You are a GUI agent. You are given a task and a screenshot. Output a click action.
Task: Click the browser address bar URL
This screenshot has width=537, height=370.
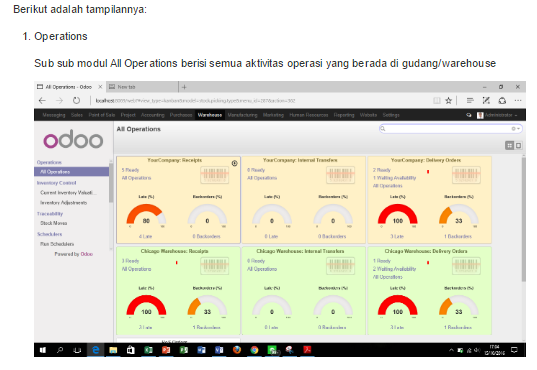coord(195,101)
